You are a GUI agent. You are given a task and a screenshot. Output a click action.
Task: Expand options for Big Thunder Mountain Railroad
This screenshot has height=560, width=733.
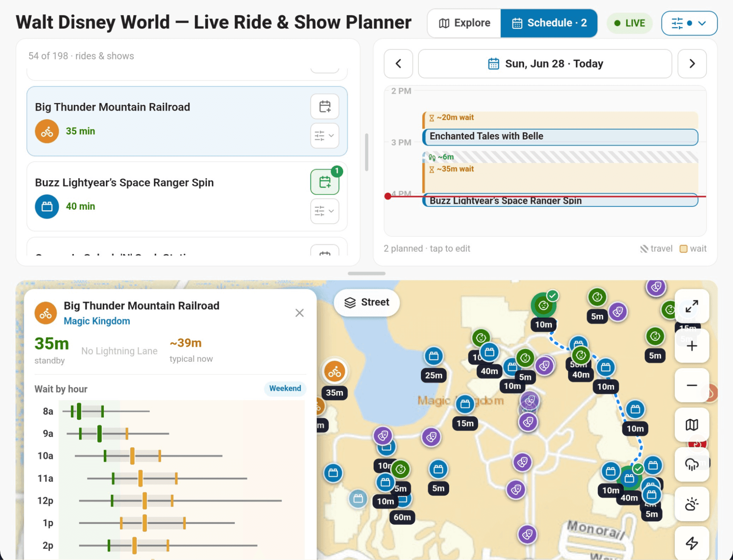(x=325, y=136)
